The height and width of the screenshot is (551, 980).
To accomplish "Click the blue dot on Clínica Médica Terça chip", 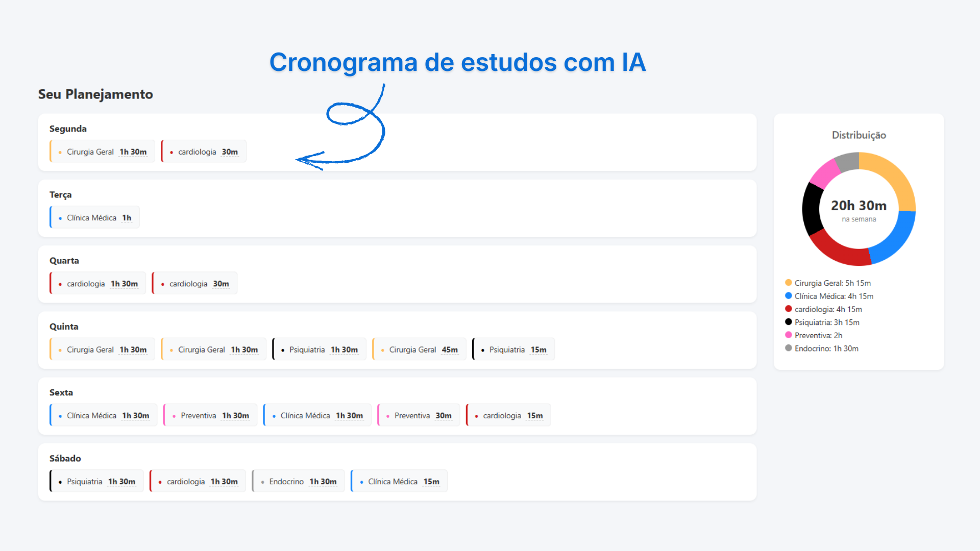I will click(60, 217).
